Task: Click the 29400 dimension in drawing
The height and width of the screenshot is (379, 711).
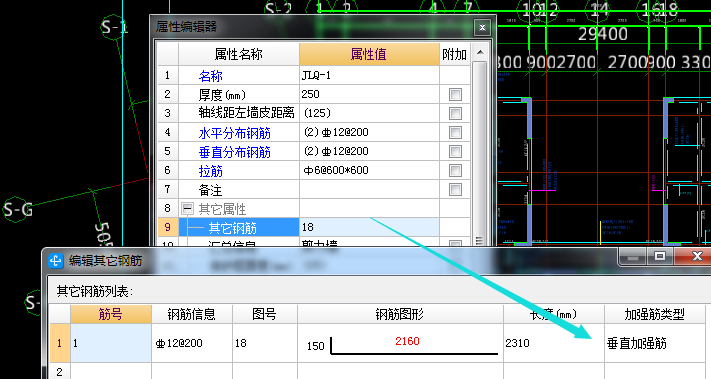Action: coord(603,34)
